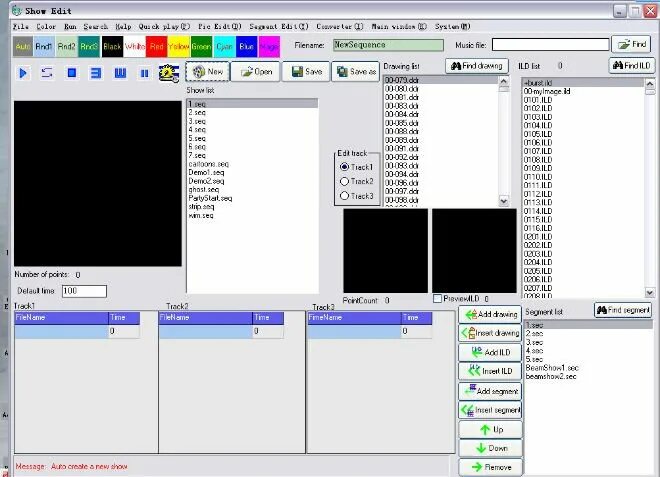
Task: Choose the Yellow color swatch
Action: click(178, 46)
